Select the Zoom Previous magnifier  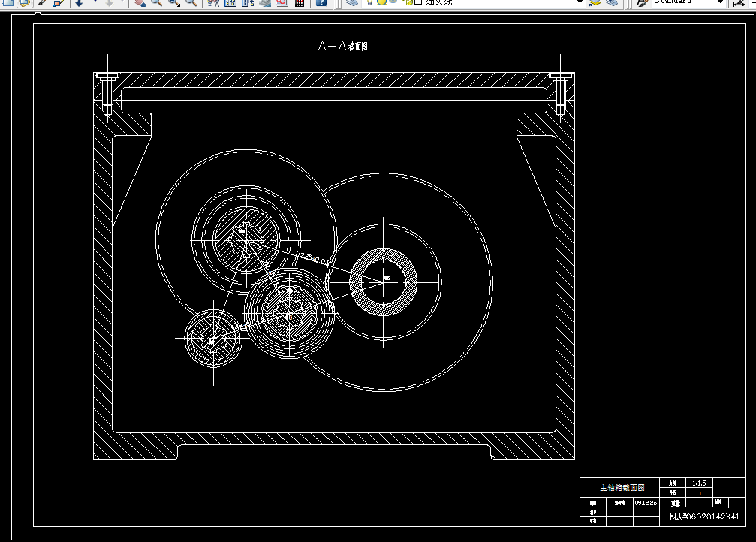pos(191,2)
